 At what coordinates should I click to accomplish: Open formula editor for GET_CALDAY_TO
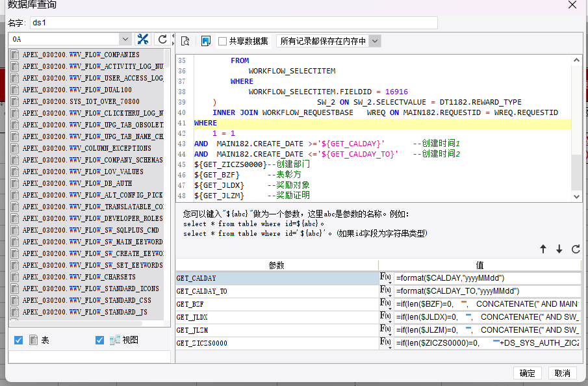coord(385,291)
